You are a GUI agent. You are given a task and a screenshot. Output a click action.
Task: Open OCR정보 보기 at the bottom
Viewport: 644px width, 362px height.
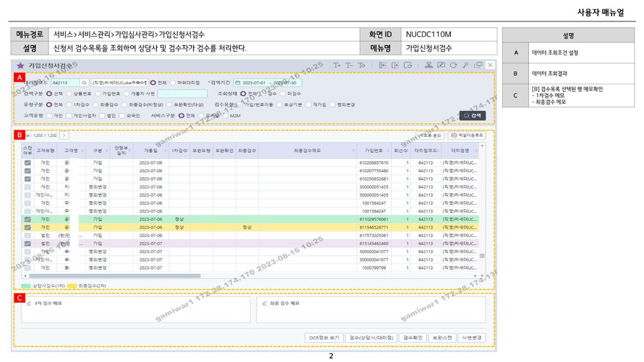[324, 338]
